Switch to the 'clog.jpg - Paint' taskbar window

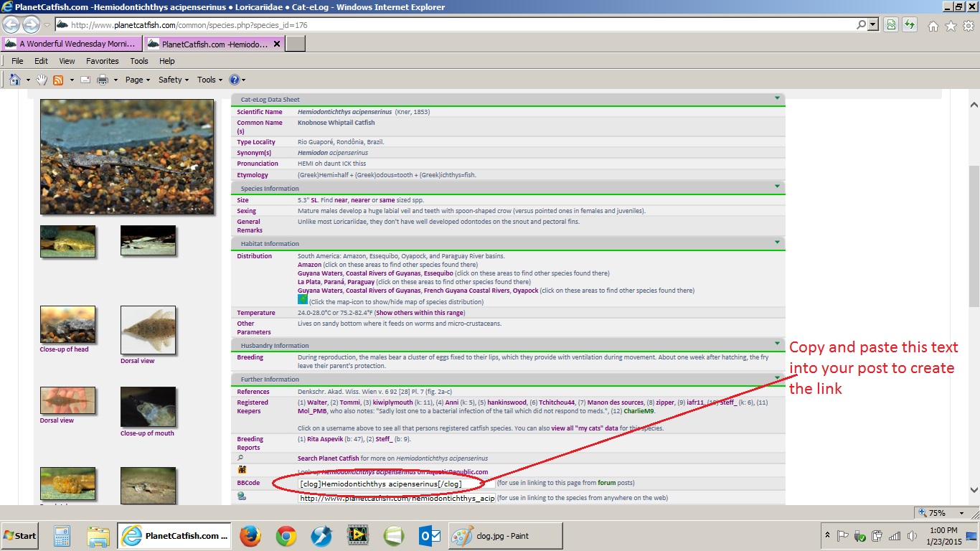click(504, 536)
